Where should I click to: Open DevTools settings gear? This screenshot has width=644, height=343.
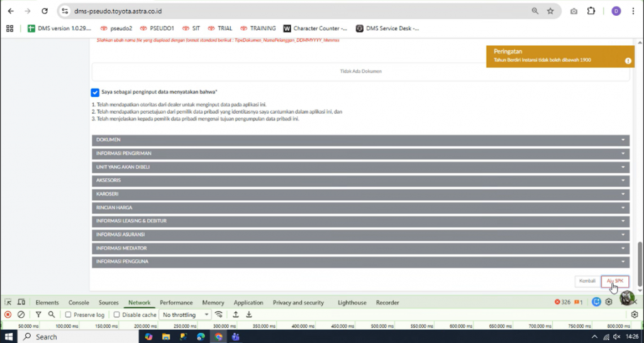click(x=609, y=302)
